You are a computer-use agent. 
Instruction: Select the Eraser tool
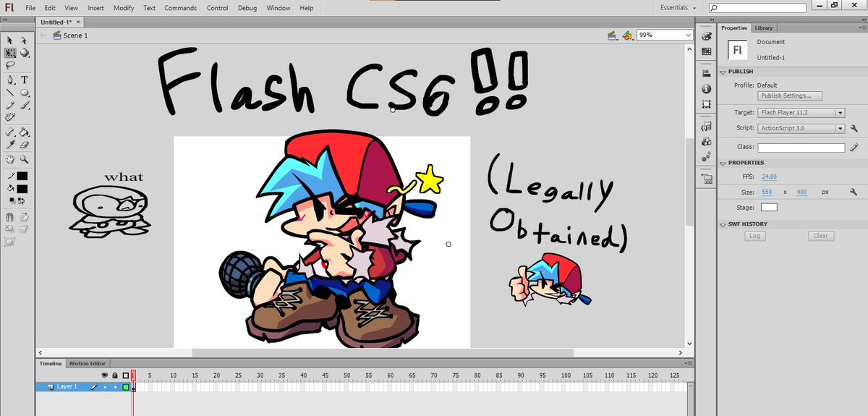coord(24,145)
